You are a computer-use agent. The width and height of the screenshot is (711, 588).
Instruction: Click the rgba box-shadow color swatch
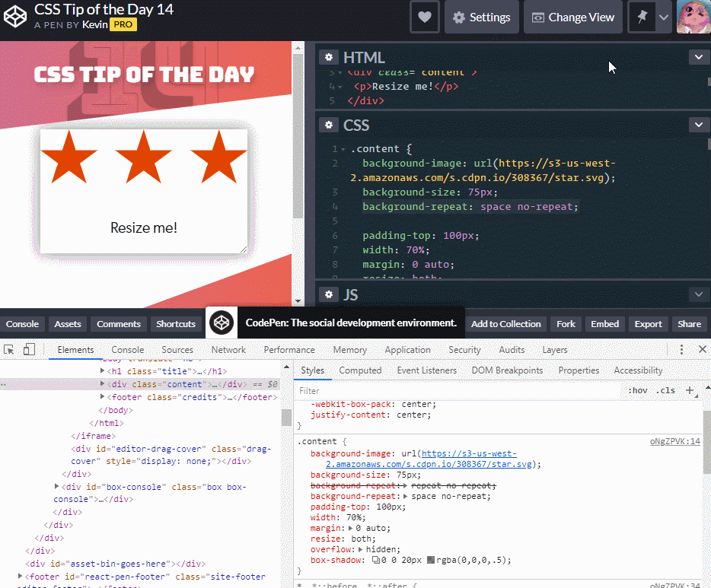click(431, 561)
